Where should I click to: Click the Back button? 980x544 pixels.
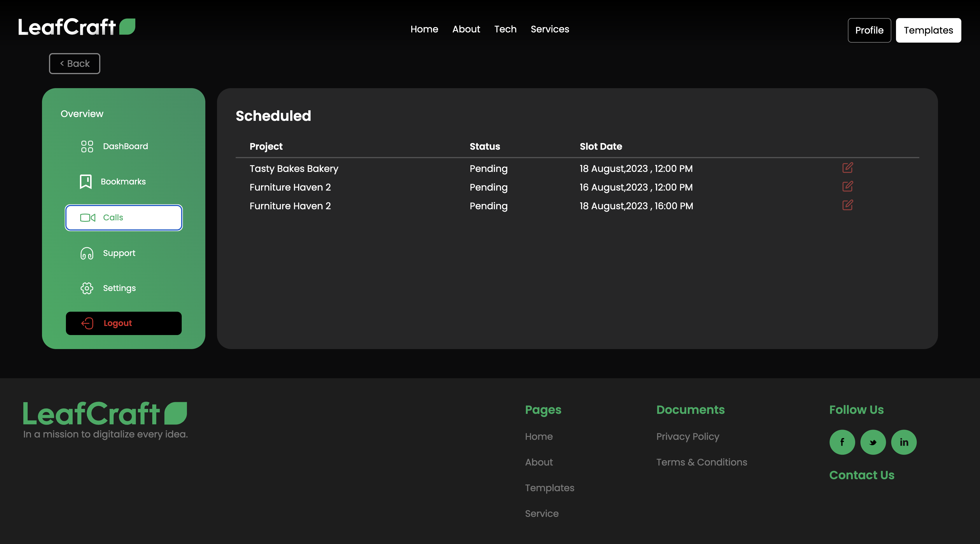tap(75, 64)
